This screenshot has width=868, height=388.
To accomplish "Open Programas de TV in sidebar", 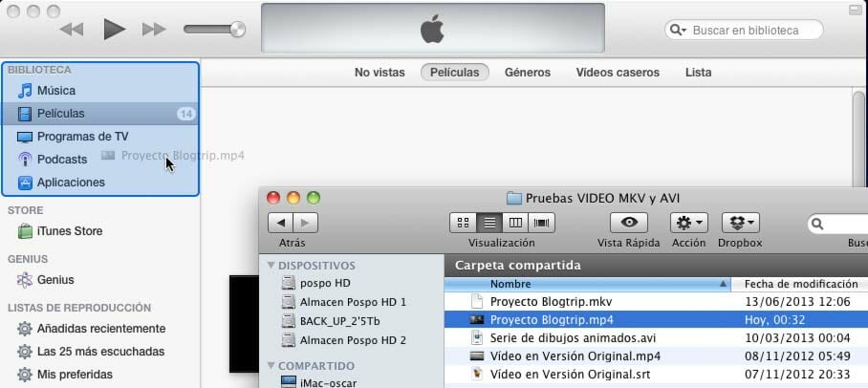I will tap(100, 137).
